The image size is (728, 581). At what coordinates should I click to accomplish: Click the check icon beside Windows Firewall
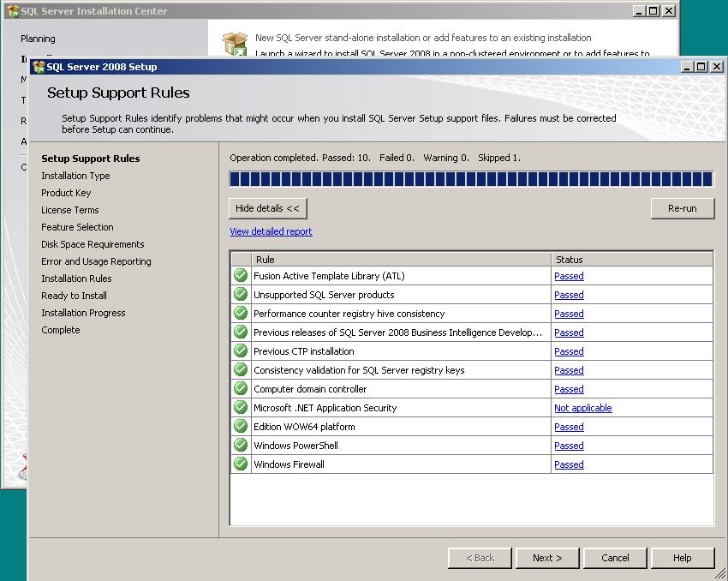[x=241, y=464]
